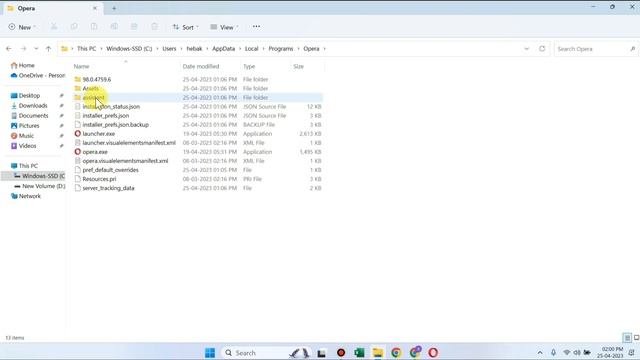
Task: Open the Wi-Fi network tray icon
Action: pyautogui.click(x=566, y=353)
